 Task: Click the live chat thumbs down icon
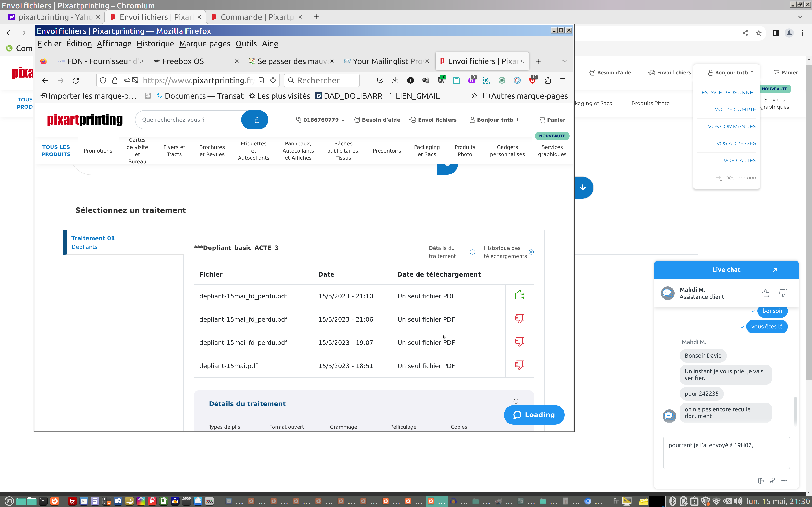click(783, 293)
